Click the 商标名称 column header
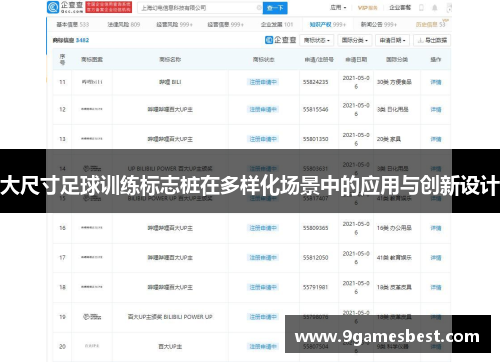The width and height of the screenshot is (500, 362). click(x=170, y=60)
